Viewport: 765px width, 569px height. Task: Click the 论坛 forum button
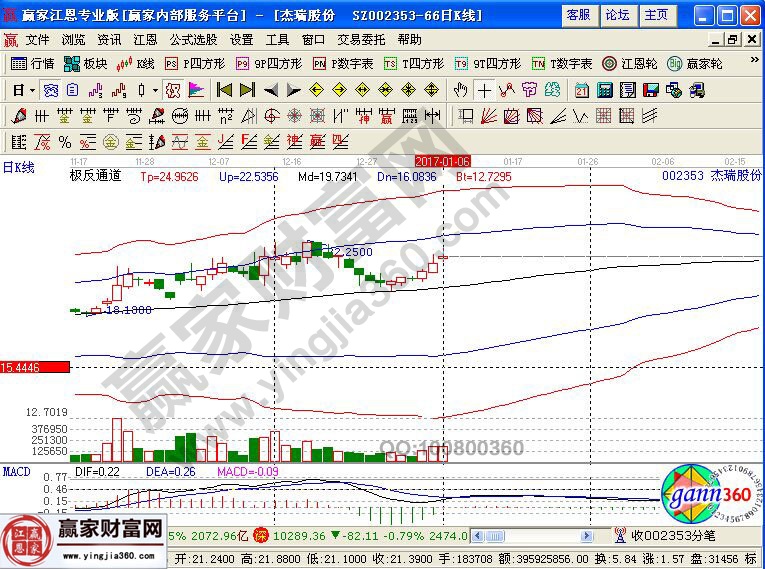(x=617, y=15)
